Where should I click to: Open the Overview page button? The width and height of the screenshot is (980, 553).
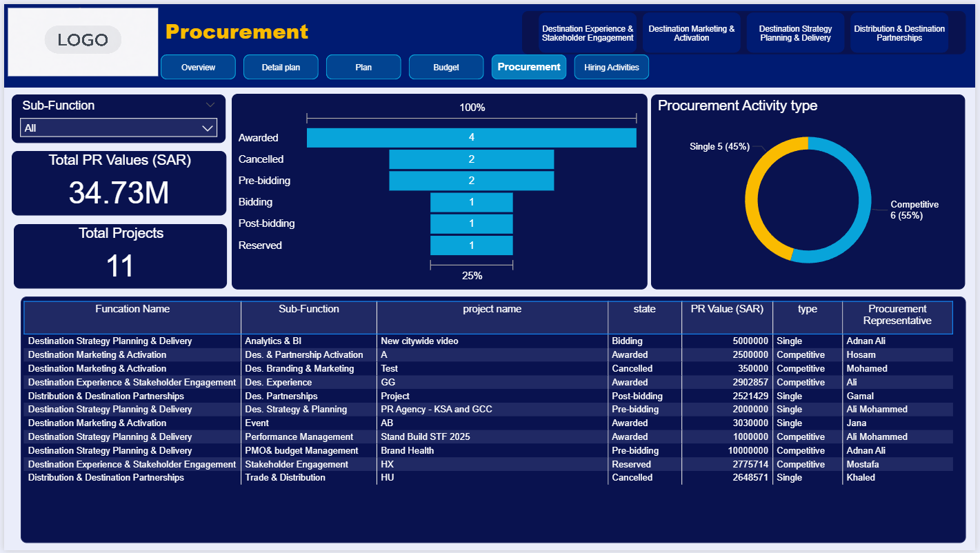(198, 68)
